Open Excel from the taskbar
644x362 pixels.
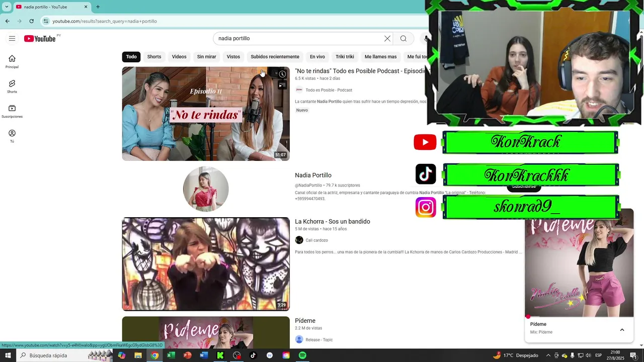click(171, 355)
